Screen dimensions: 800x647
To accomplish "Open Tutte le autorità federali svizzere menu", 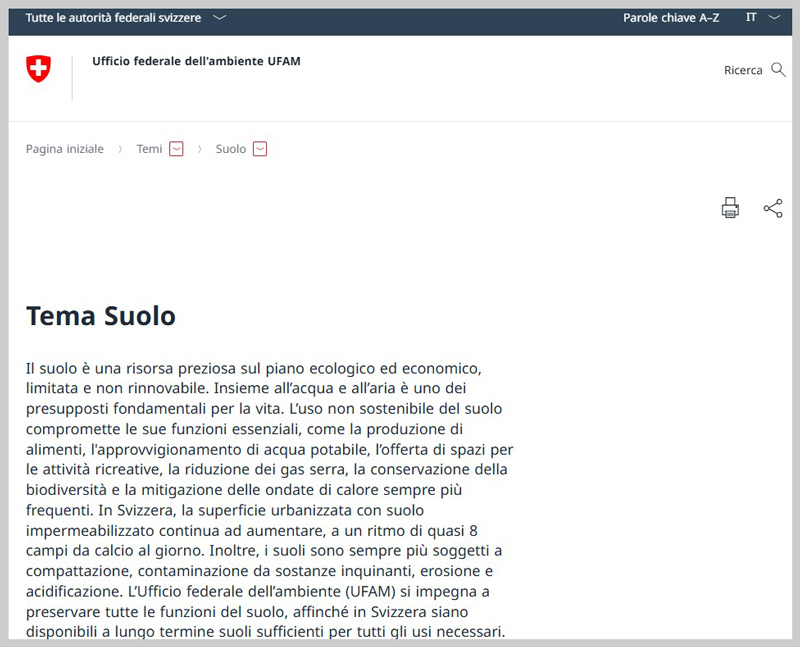I will (113, 18).
